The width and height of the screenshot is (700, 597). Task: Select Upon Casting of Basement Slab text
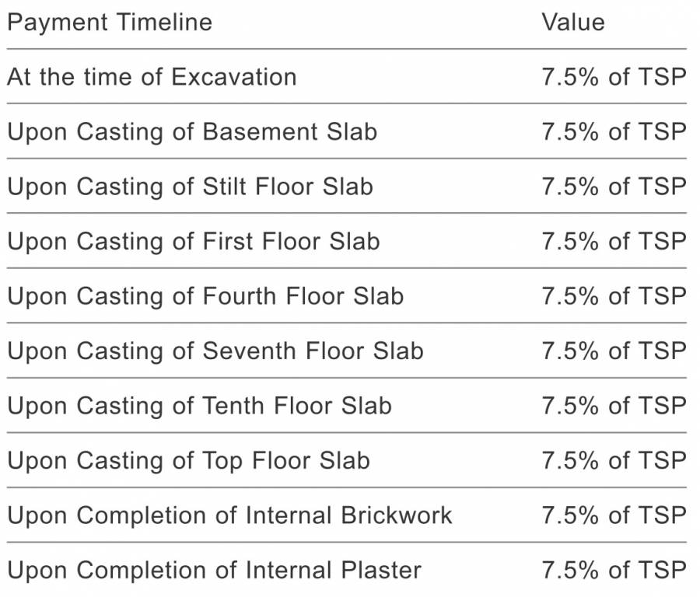(x=192, y=132)
